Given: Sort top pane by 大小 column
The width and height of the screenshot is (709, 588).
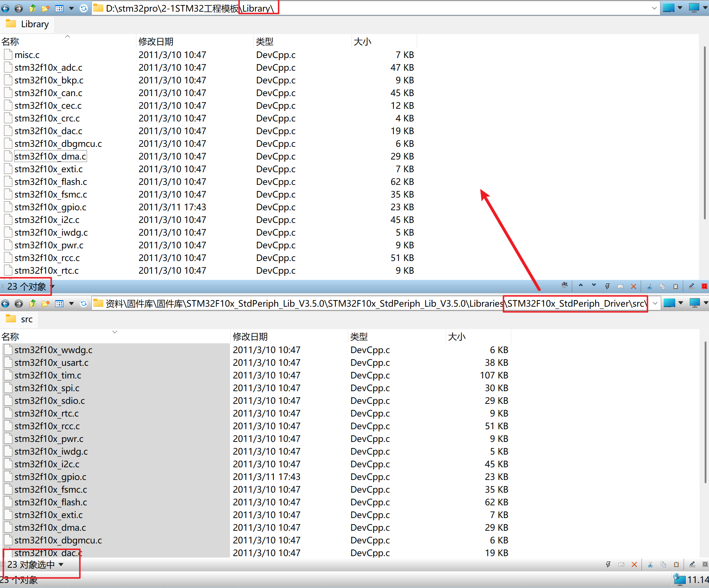Looking at the screenshot, I should coord(384,41).
